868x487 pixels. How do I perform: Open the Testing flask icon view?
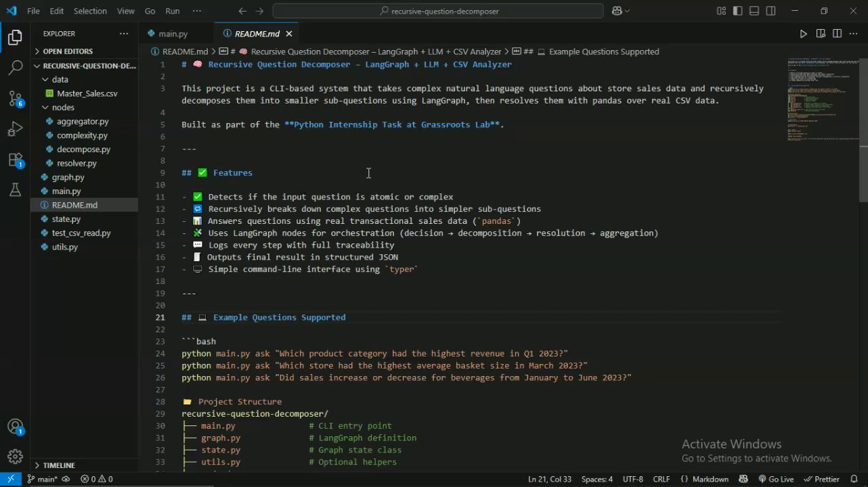point(15,191)
